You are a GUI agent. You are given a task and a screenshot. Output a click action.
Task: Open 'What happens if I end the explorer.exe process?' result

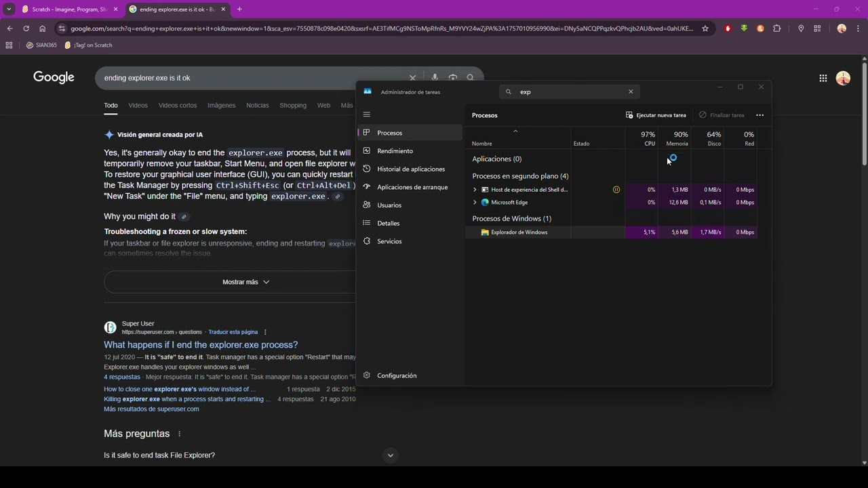coord(201,345)
